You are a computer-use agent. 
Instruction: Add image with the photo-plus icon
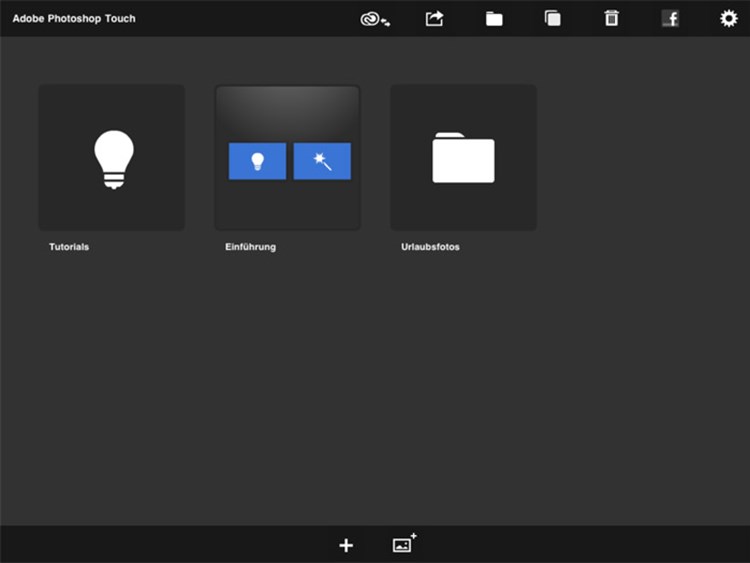(404, 543)
